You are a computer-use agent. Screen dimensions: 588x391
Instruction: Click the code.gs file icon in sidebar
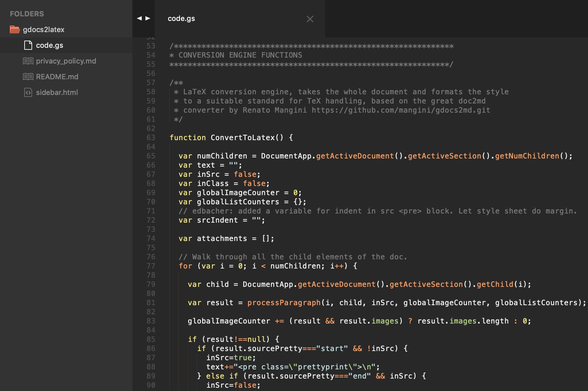click(x=28, y=45)
